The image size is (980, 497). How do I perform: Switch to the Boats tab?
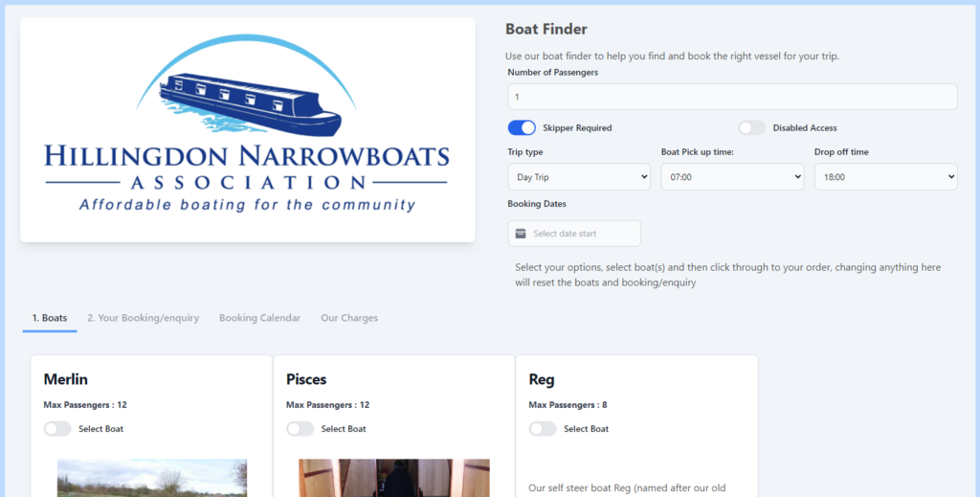50,318
